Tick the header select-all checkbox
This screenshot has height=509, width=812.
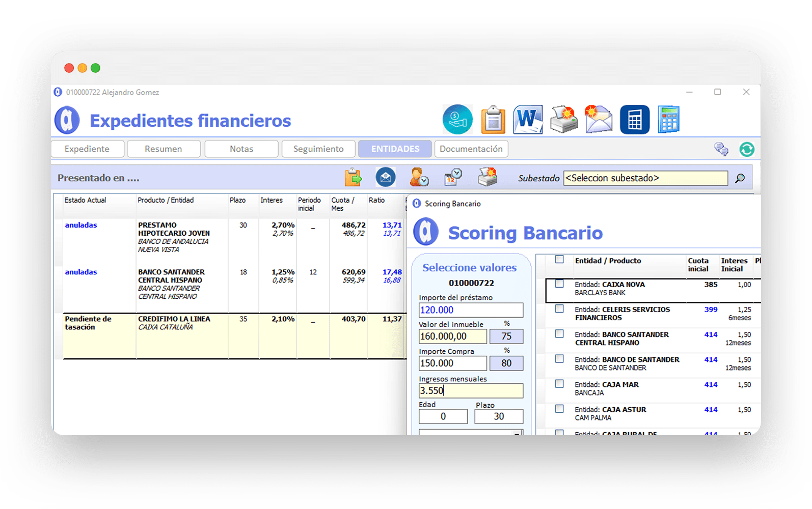click(559, 260)
